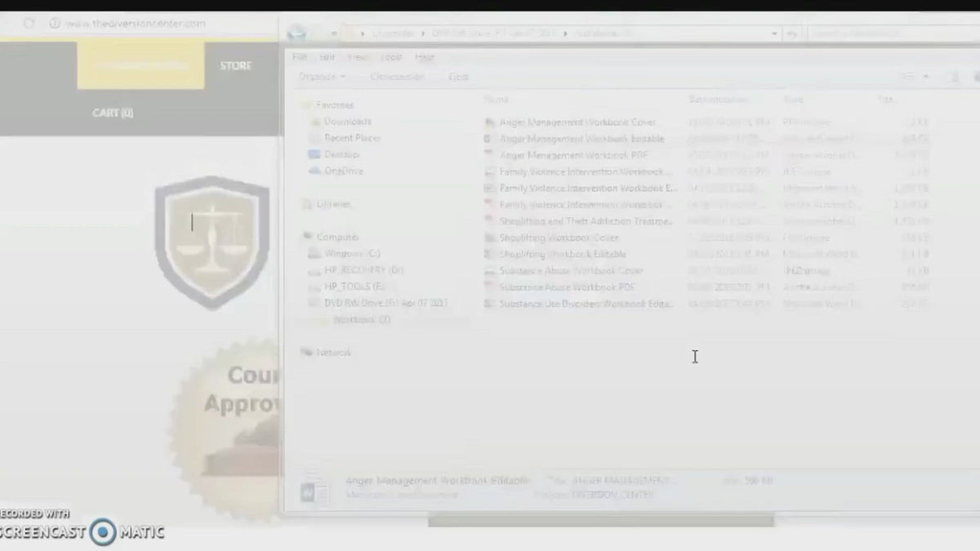Select the Windows (C:) drive
Viewport: 980px width, 551px height.
(352, 254)
